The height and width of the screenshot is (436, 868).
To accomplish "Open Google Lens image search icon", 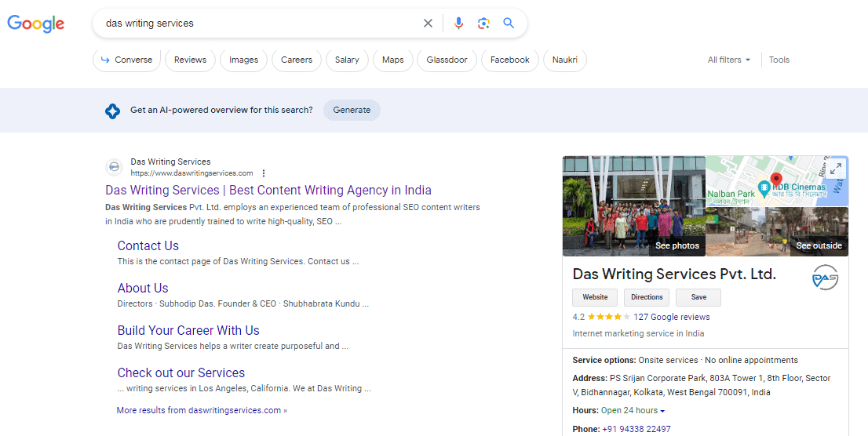I will click(x=483, y=24).
